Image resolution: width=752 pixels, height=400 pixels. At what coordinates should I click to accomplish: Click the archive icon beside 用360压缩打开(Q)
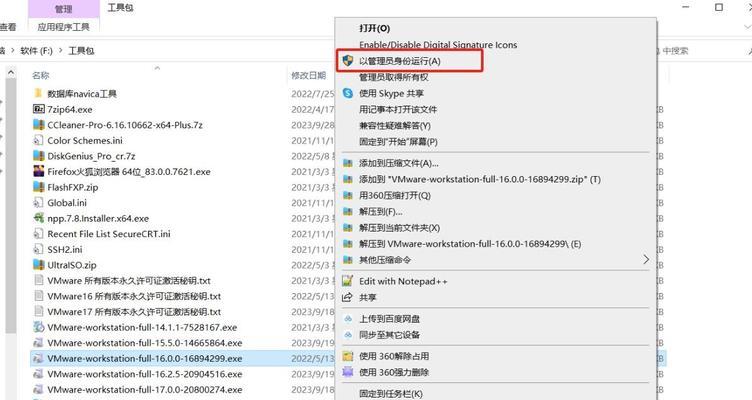[x=348, y=195]
